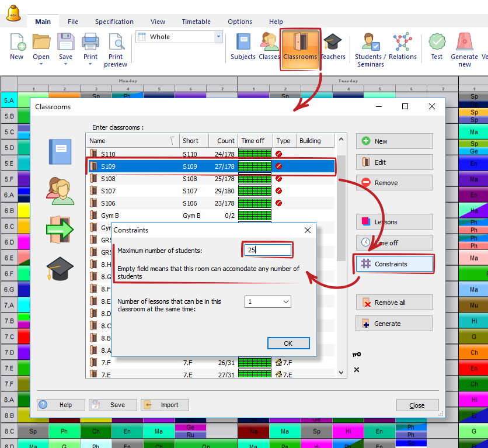Open the lessons-at-same-time count dropdown
Screen dimensions: 488x448
(285, 302)
